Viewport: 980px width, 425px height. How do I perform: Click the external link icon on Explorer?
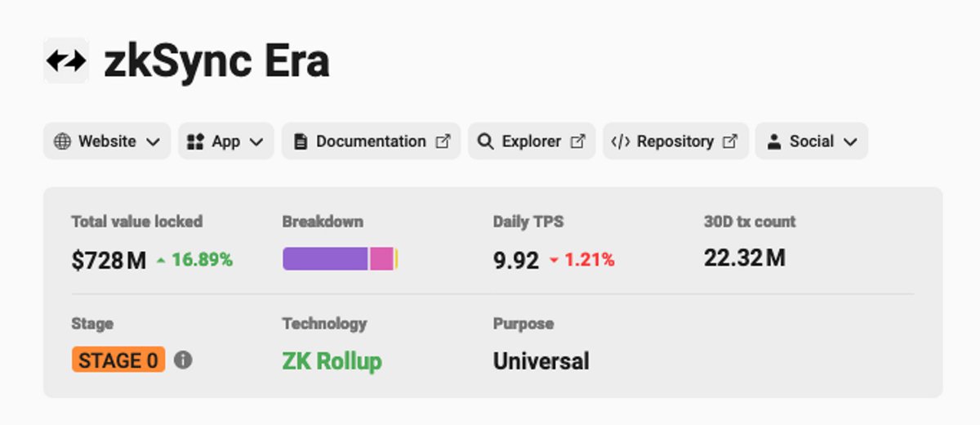tap(577, 141)
